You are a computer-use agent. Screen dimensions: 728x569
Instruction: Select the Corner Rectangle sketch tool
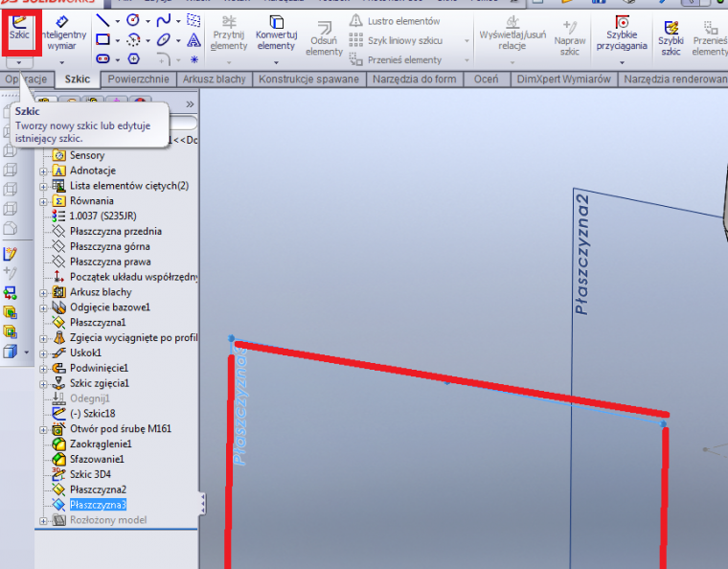coord(102,40)
